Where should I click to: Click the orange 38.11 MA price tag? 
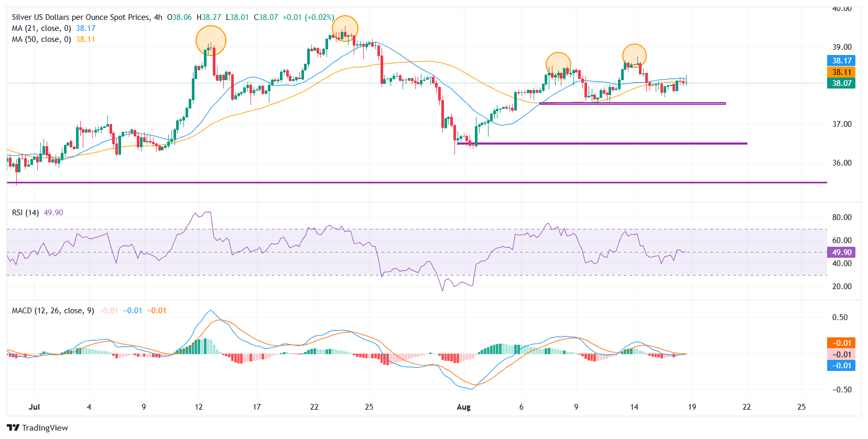click(x=841, y=72)
